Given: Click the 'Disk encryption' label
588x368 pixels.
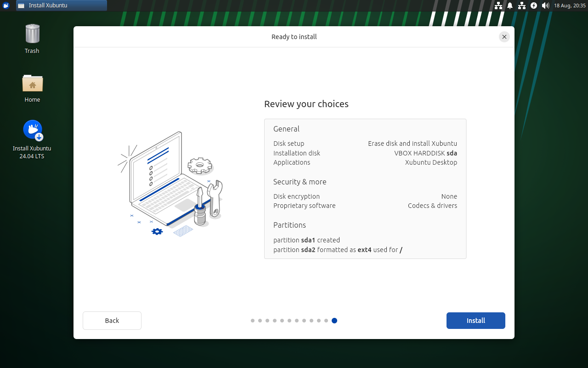Looking at the screenshot, I should (x=297, y=196).
